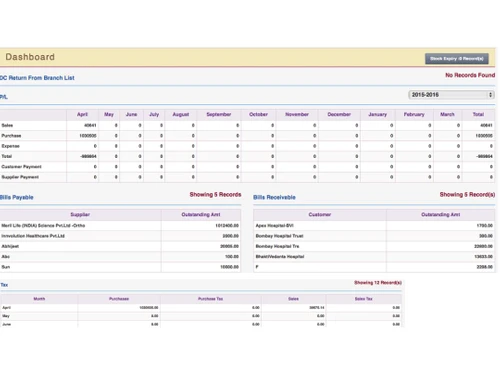Click the No Records Found message
Image resolution: width=500 pixels, height=375 pixels.
470,75
